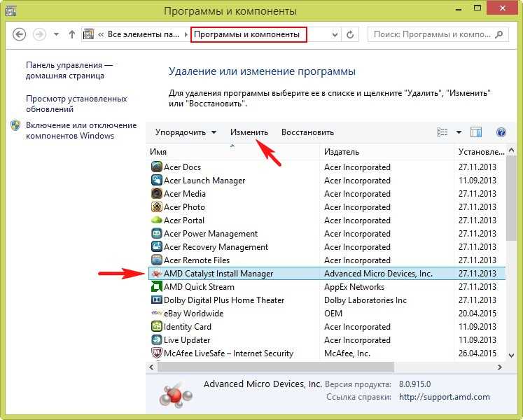Viewport: 523px width, 420px height.
Task: Click the horizontal scrollbar thumb
Action: tap(276, 367)
